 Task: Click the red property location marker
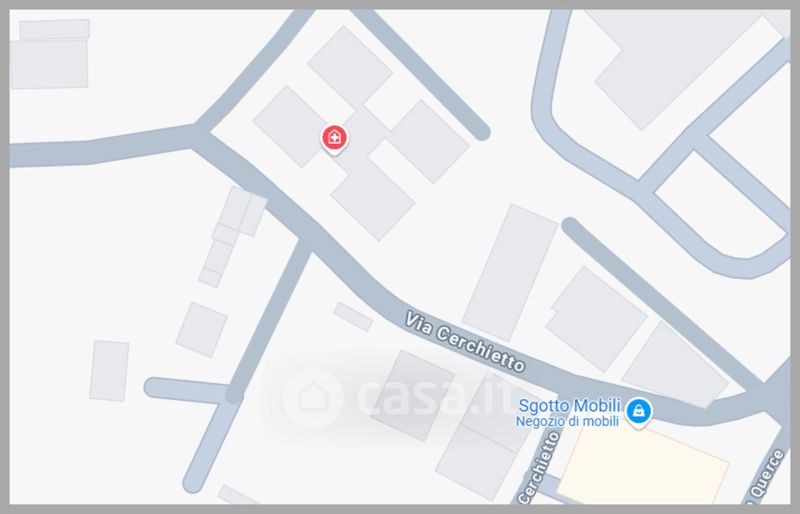[x=334, y=138]
